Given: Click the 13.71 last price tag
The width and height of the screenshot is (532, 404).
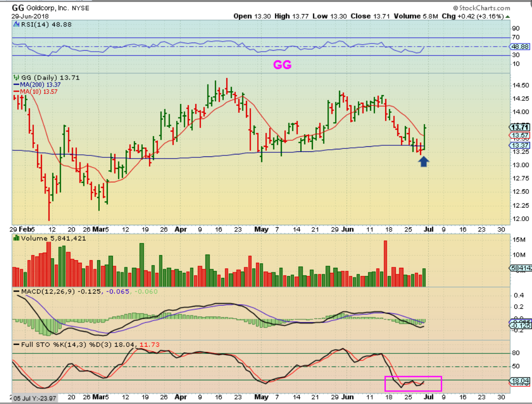Looking at the screenshot, I should [x=520, y=127].
